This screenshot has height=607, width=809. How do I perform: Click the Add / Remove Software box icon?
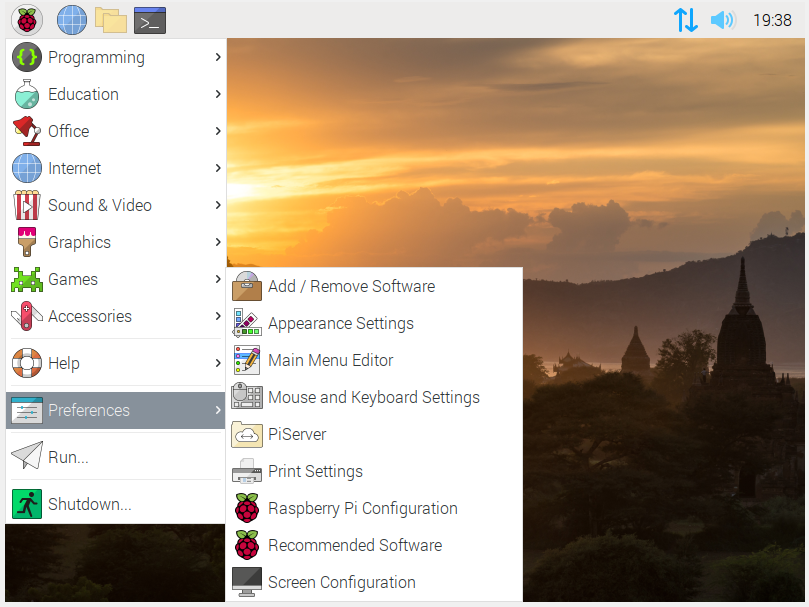click(x=247, y=286)
